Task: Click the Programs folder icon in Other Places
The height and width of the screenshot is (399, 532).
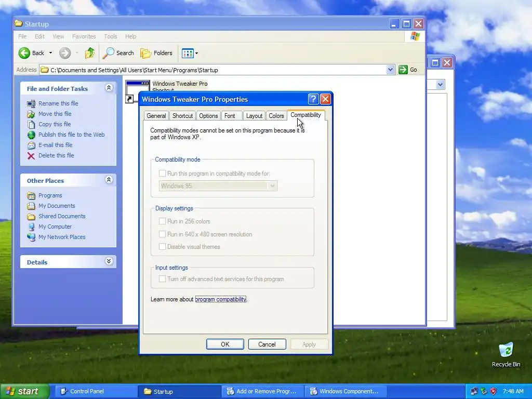Action: pyautogui.click(x=31, y=195)
